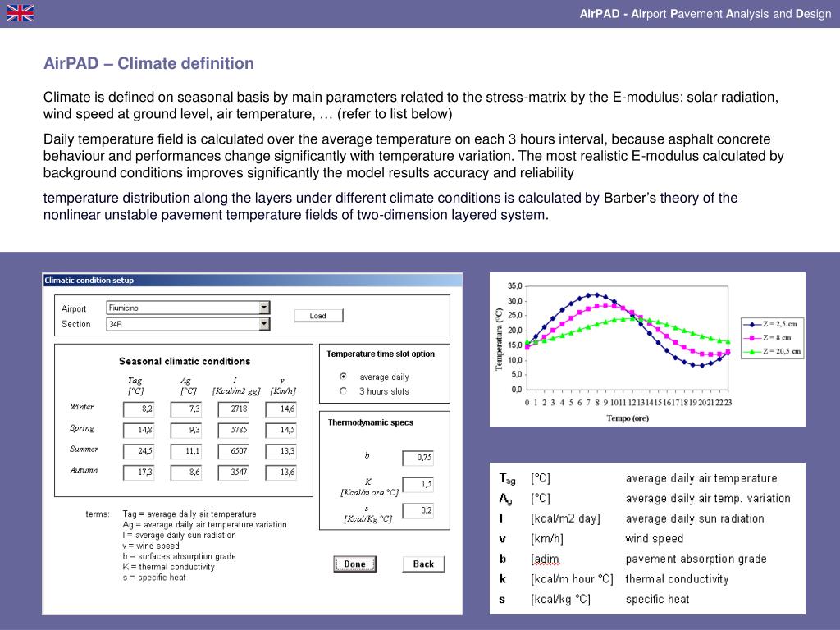Edit the Spring Ag field 9,3

pyautogui.click(x=186, y=430)
